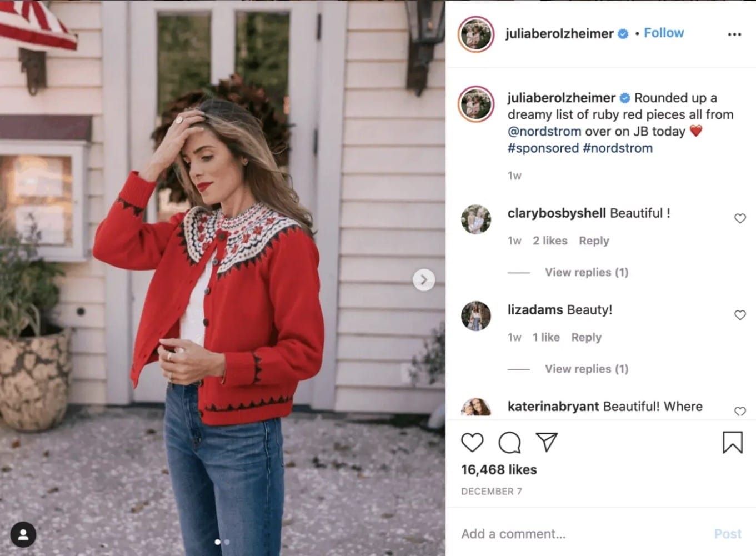Viewport: 756px width, 556px height.
Task: Show tagged people in the photo
Action: (23, 535)
